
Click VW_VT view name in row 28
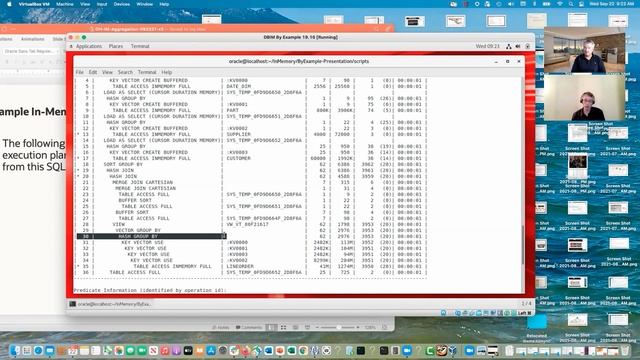point(248,224)
